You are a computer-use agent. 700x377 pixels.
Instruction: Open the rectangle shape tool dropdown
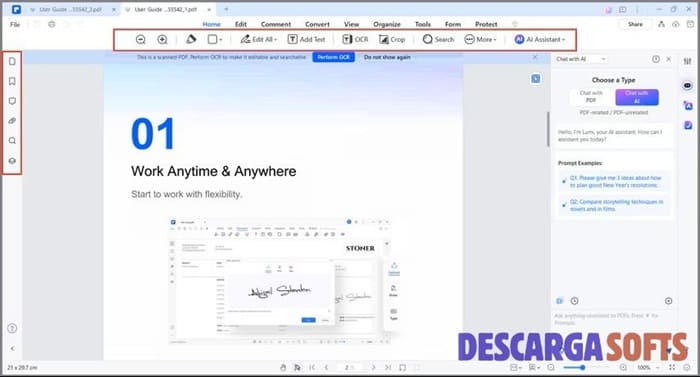tap(215, 39)
